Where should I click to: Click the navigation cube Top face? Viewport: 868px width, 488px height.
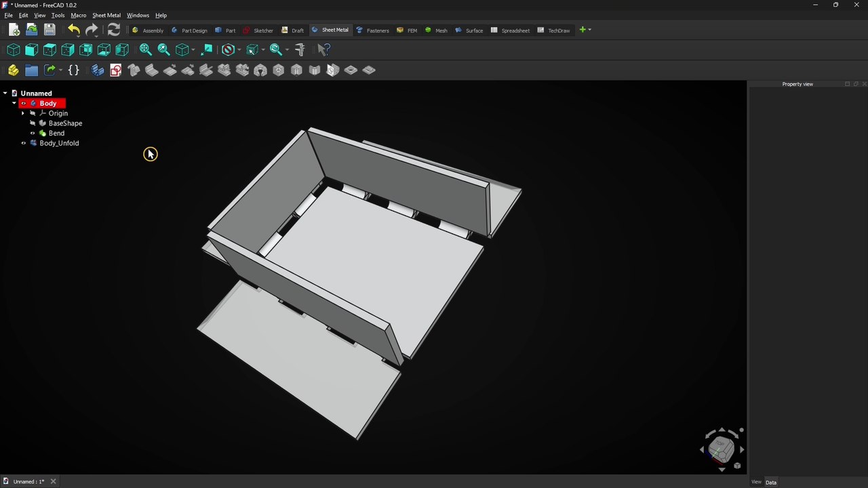pos(720,444)
